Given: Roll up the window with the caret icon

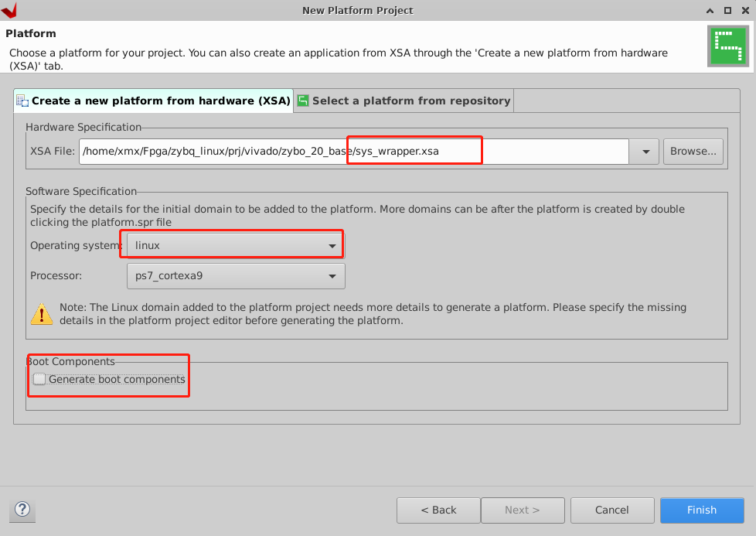Looking at the screenshot, I should tap(710, 10).
